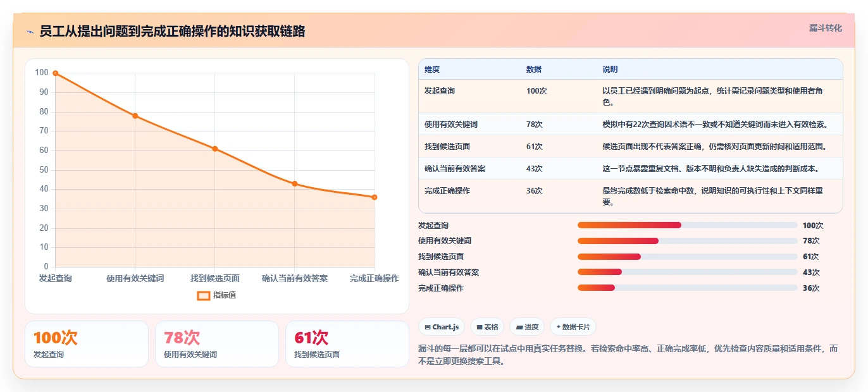Select the Chart.js chip
868x392 pixels.
(x=442, y=327)
